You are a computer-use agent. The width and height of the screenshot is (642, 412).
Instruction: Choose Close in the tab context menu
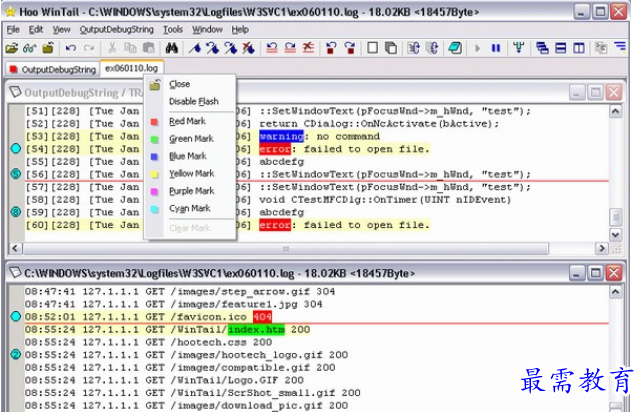tap(190, 84)
